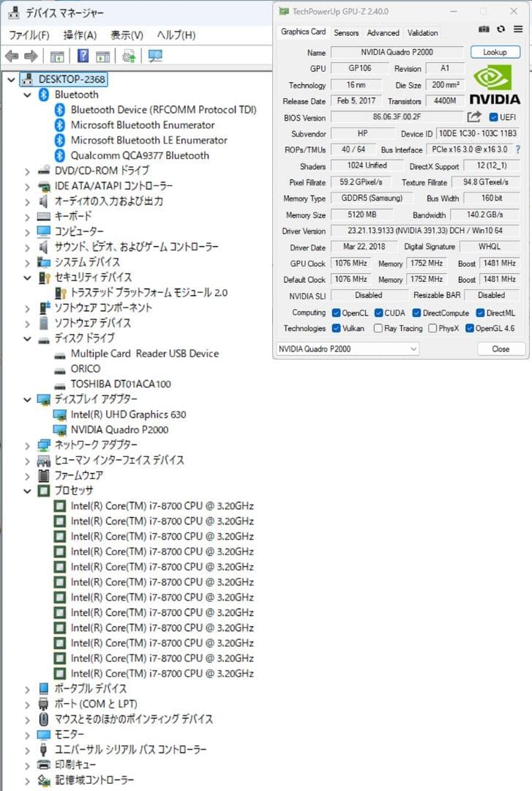Expand the 記憶域コントローラー node
The width and height of the screenshot is (532, 791).
tap(27, 781)
